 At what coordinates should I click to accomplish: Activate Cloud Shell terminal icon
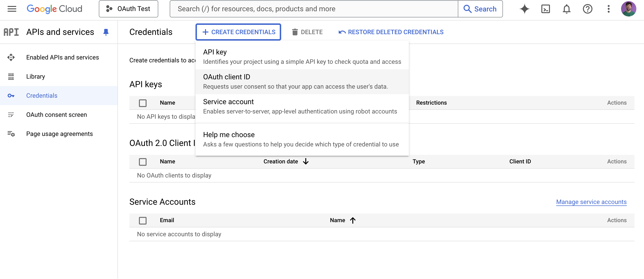tap(545, 9)
